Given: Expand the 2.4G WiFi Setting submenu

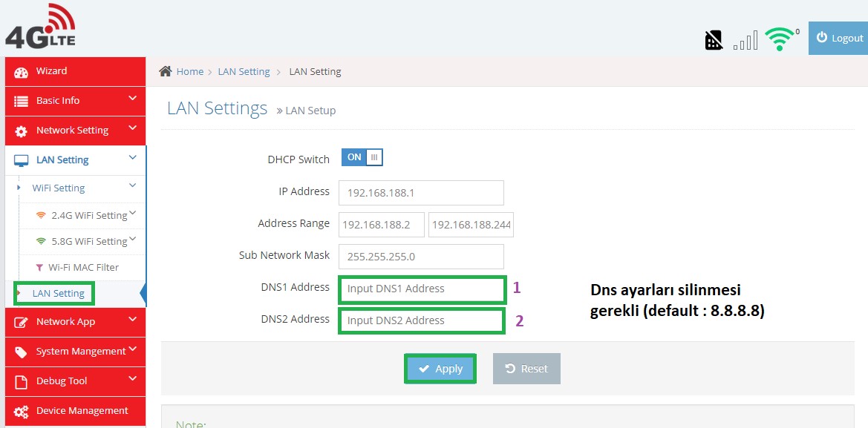Looking at the screenshot, I should point(132,214).
